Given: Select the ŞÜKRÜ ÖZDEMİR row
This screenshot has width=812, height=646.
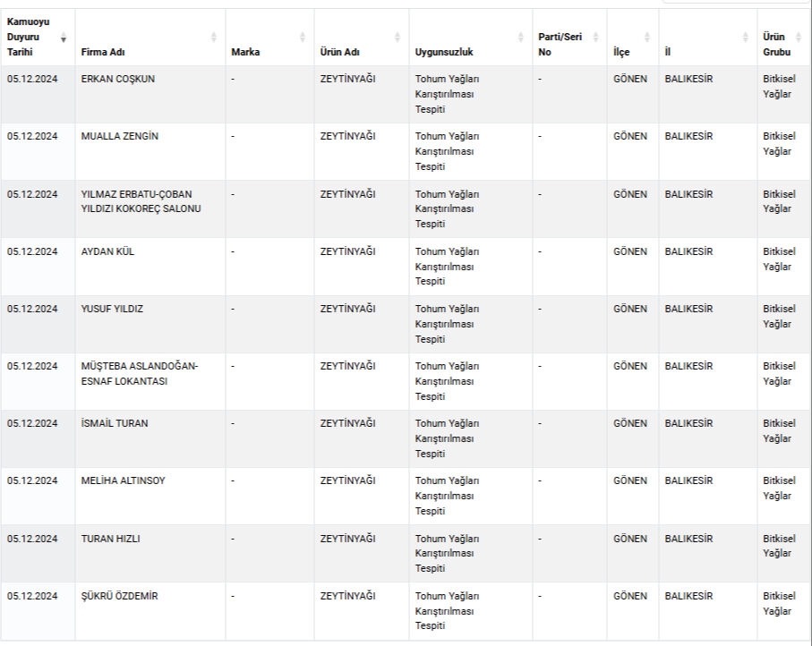Looking at the screenshot, I should pyautogui.click(x=119, y=596).
